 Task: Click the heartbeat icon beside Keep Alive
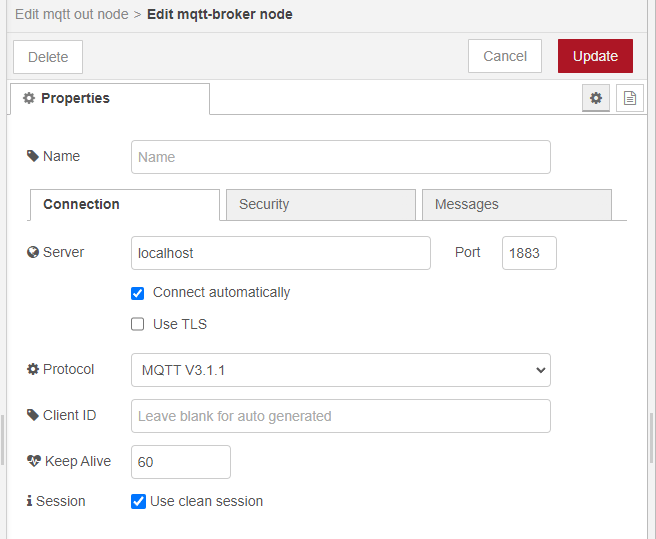[34, 461]
